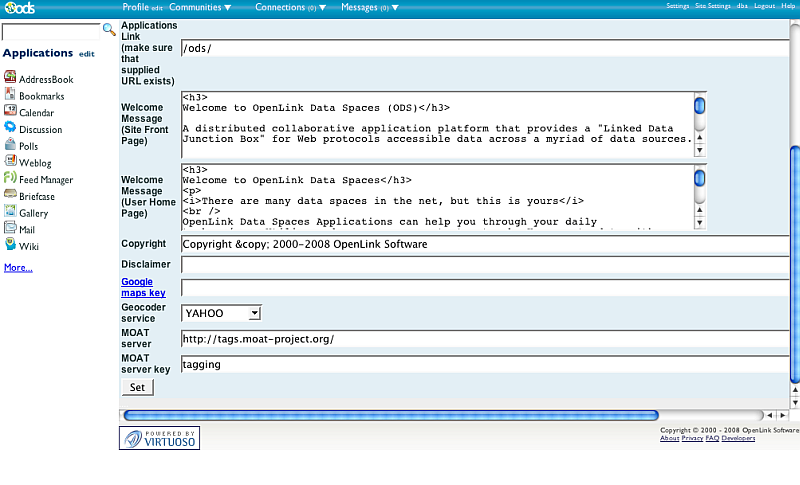Click the About footer link
800x485 pixels.
coord(669,438)
